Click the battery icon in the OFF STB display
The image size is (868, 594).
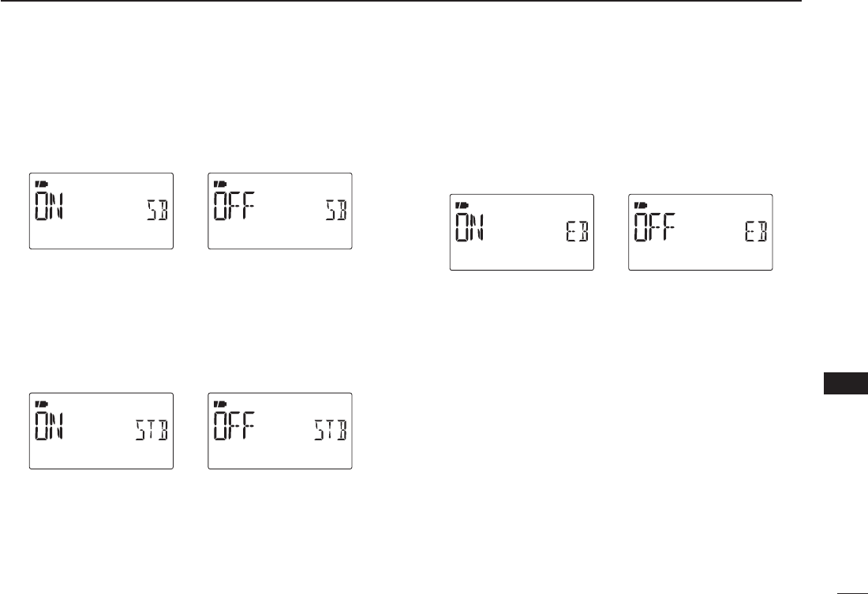[221, 404]
